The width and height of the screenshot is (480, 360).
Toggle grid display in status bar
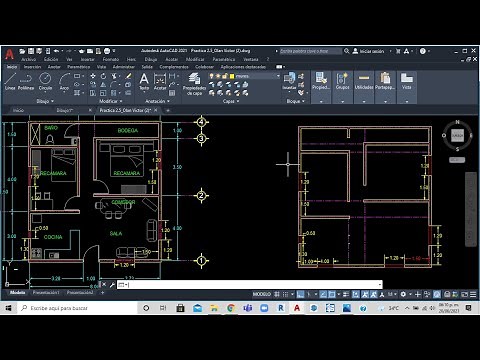(x=277, y=294)
